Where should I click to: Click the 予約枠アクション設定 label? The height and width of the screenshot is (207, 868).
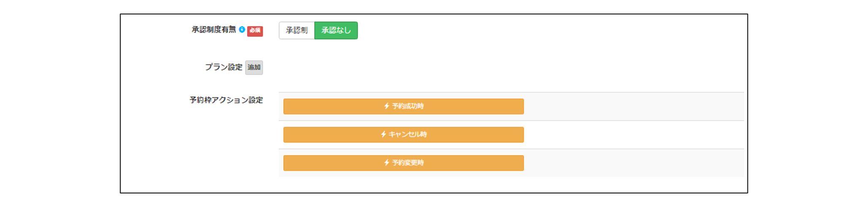[x=226, y=100]
